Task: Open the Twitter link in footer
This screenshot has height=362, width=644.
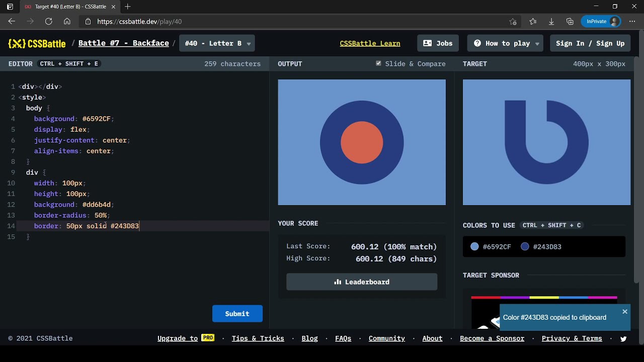Action: (623, 339)
